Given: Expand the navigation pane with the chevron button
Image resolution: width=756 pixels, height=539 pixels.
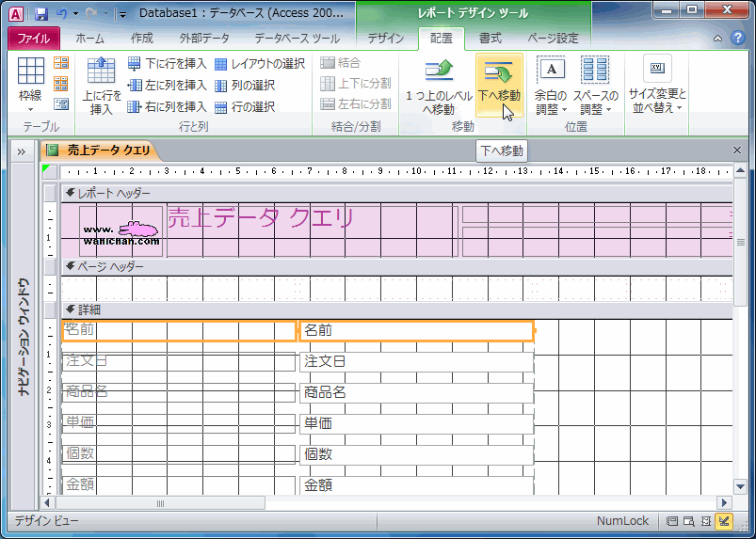Looking at the screenshot, I should pos(22,152).
